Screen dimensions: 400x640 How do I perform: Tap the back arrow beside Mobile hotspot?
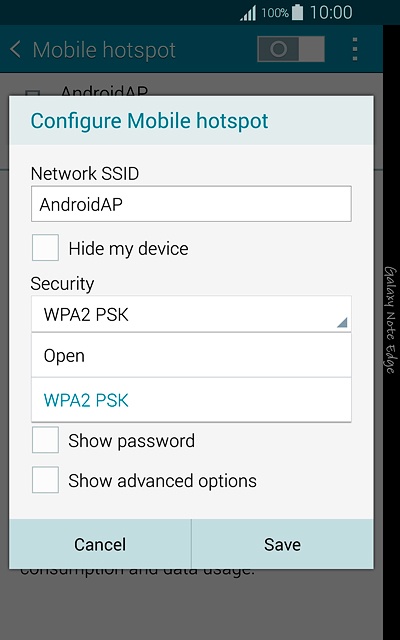pyautogui.click(x=16, y=49)
